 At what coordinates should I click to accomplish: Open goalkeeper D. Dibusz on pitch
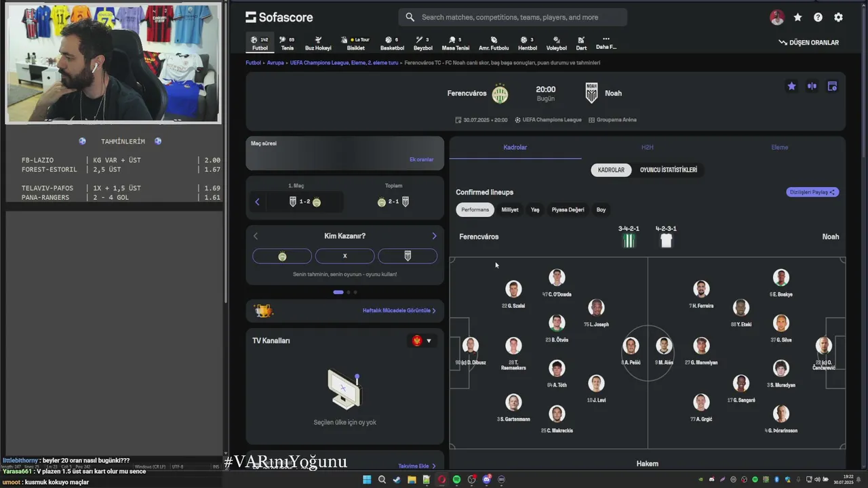[x=471, y=350]
